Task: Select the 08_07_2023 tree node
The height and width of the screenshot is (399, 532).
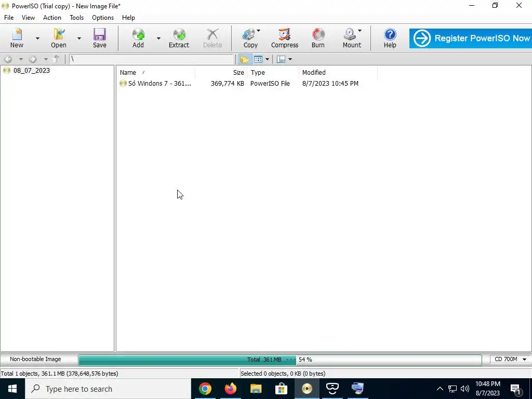Action: coord(31,71)
